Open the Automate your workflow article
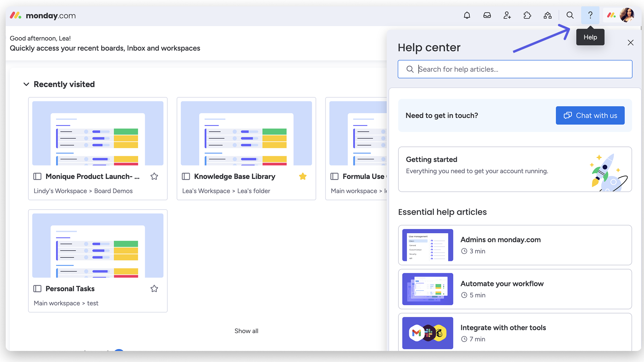The width and height of the screenshot is (644, 362). pos(515,289)
